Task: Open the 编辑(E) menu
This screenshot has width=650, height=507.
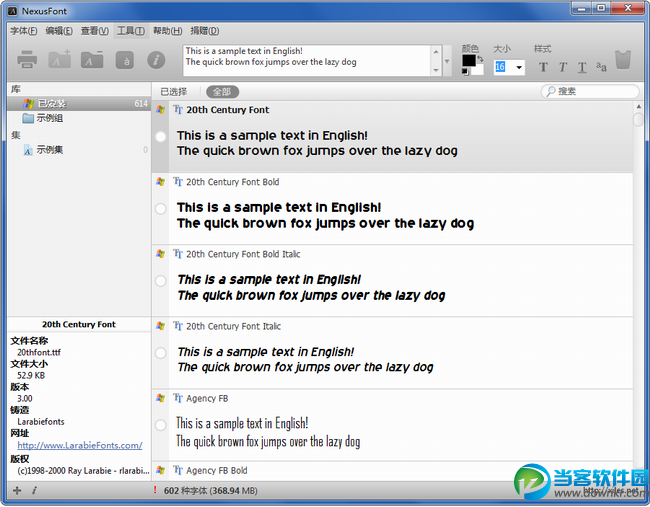Action: [59, 31]
